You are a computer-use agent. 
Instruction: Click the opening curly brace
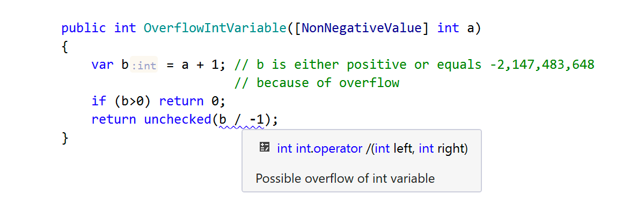65,47
